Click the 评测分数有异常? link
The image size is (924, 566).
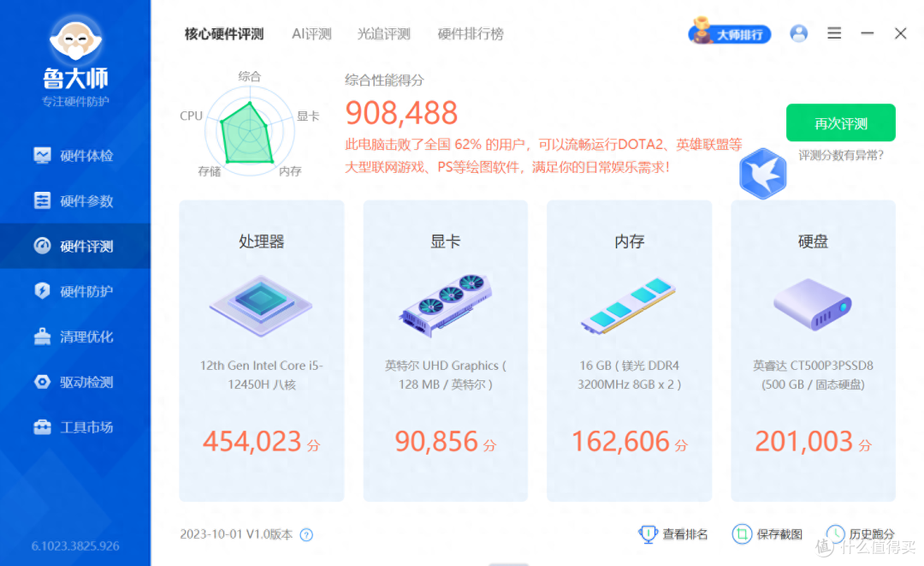(841, 155)
